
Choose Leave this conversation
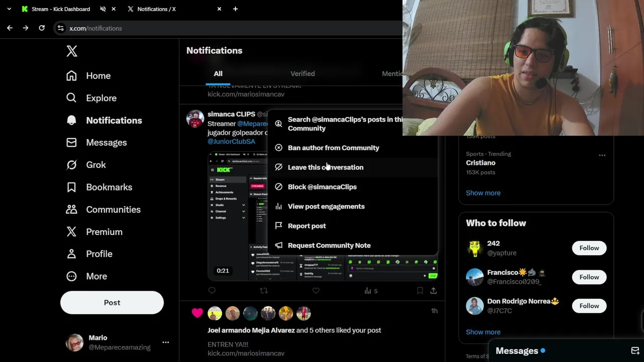click(352, 167)
